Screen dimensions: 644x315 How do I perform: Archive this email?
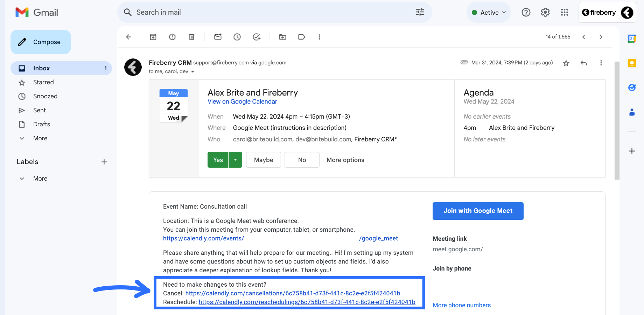153,37
